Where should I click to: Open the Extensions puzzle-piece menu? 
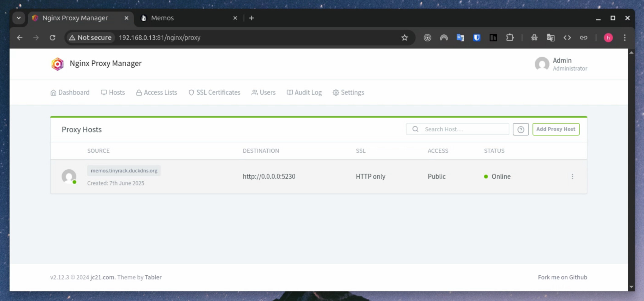click(x=510, y=37)
